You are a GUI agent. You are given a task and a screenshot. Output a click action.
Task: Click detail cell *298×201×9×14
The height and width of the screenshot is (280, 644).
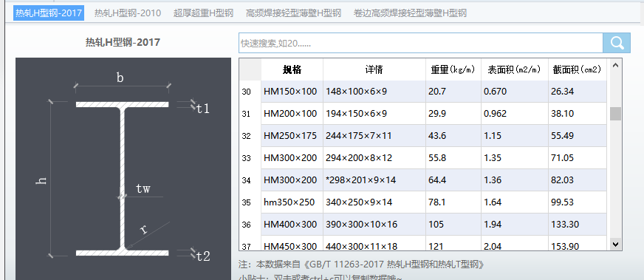tap(374, 180)
